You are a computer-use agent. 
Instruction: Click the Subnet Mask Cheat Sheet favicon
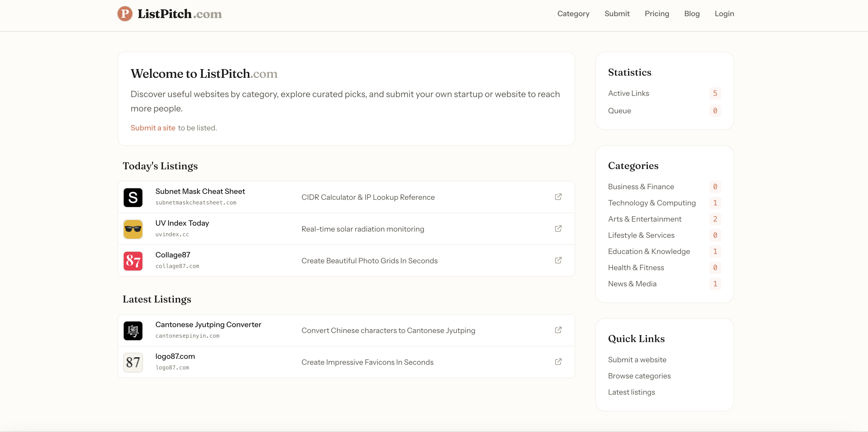tap(133, 197)
